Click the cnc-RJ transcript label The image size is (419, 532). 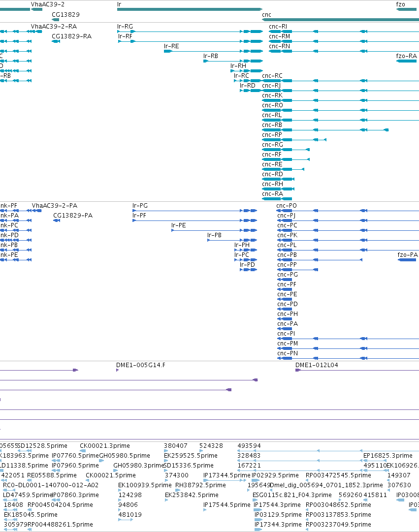click(x=271, y=86)
